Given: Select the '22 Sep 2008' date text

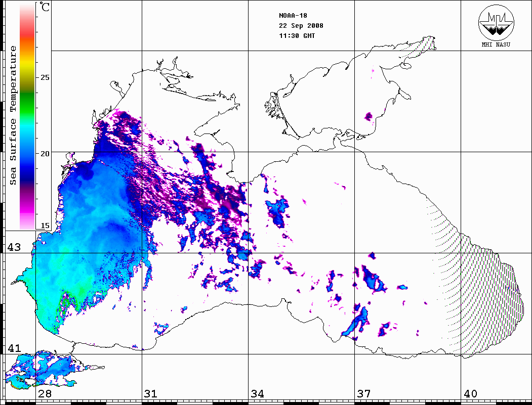Looking at the screenshot, I should 301,26.
